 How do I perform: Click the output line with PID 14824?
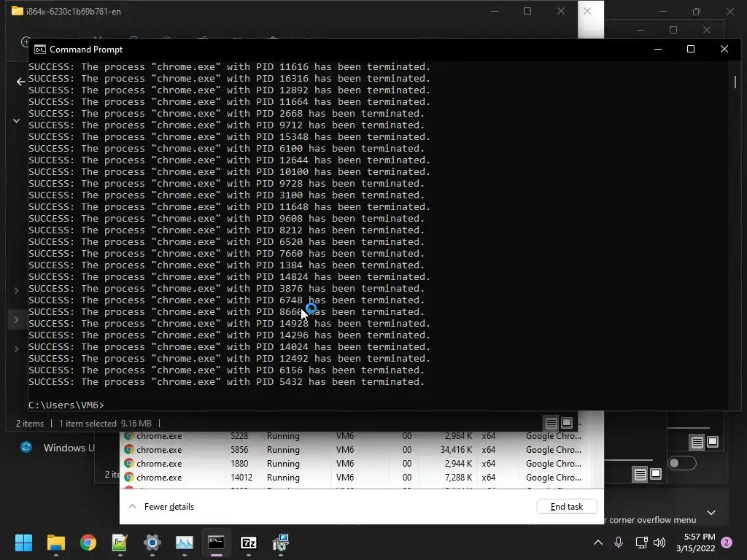229,276
